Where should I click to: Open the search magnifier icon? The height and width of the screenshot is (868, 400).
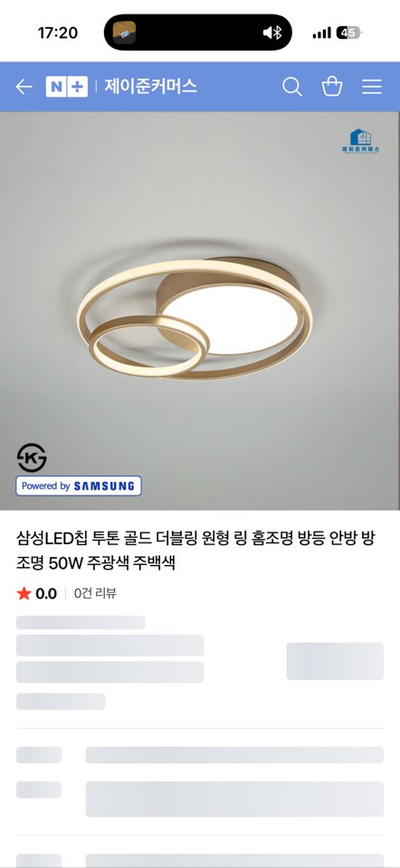coord(292,87)
